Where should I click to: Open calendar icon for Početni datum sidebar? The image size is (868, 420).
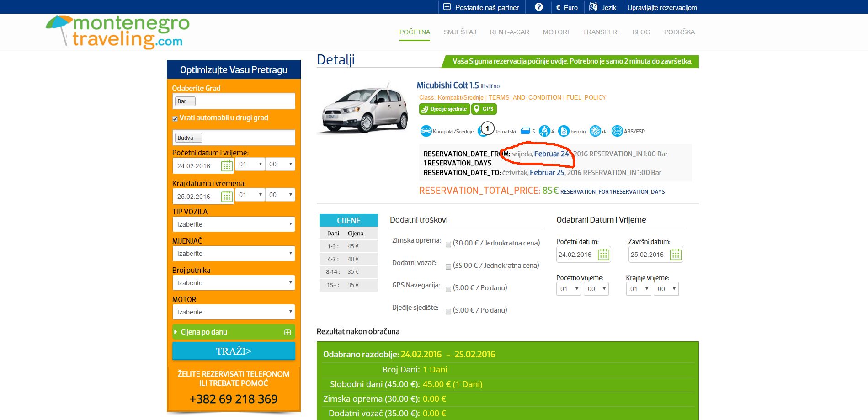(227, 165)
